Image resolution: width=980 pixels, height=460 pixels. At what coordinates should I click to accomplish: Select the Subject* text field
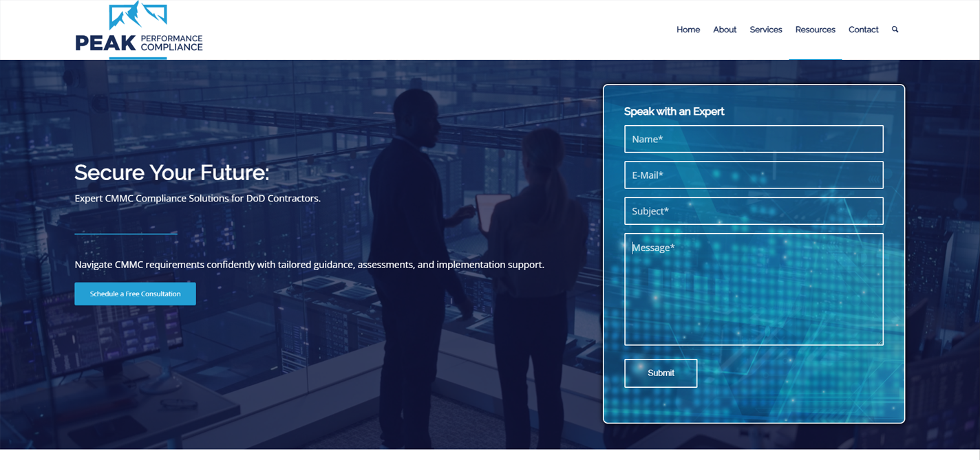tap(754, 211)
